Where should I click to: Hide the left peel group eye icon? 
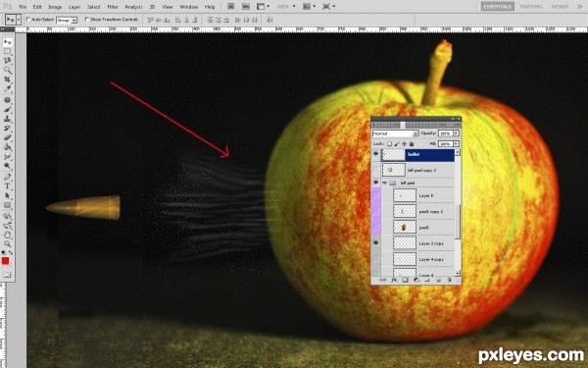pos(376,183)
